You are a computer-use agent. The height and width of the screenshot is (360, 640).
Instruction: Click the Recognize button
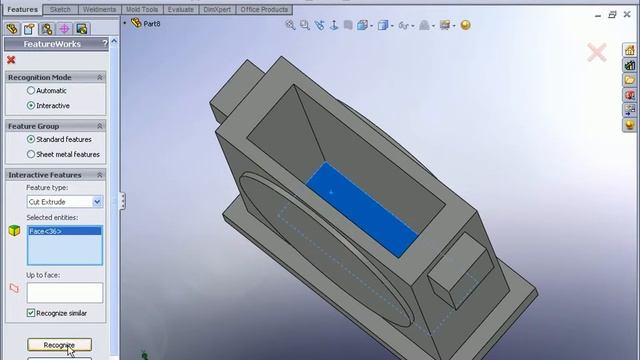[x=59, y=345]
